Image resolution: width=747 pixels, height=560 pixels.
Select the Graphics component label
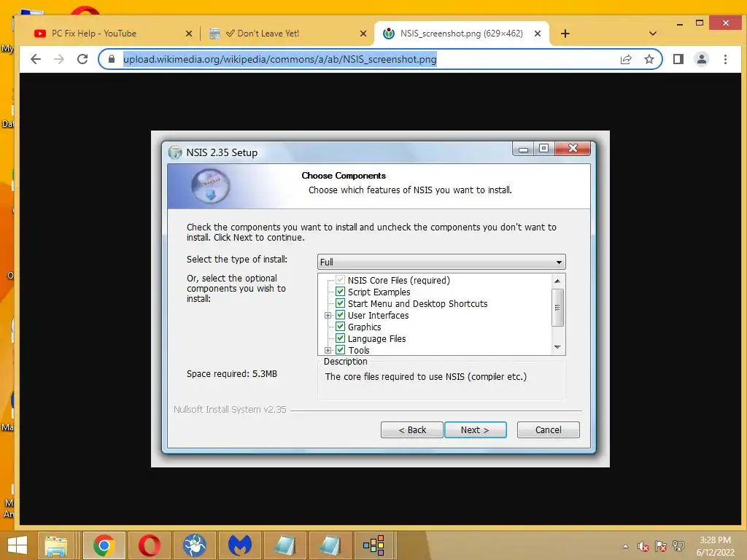(365, 327)
